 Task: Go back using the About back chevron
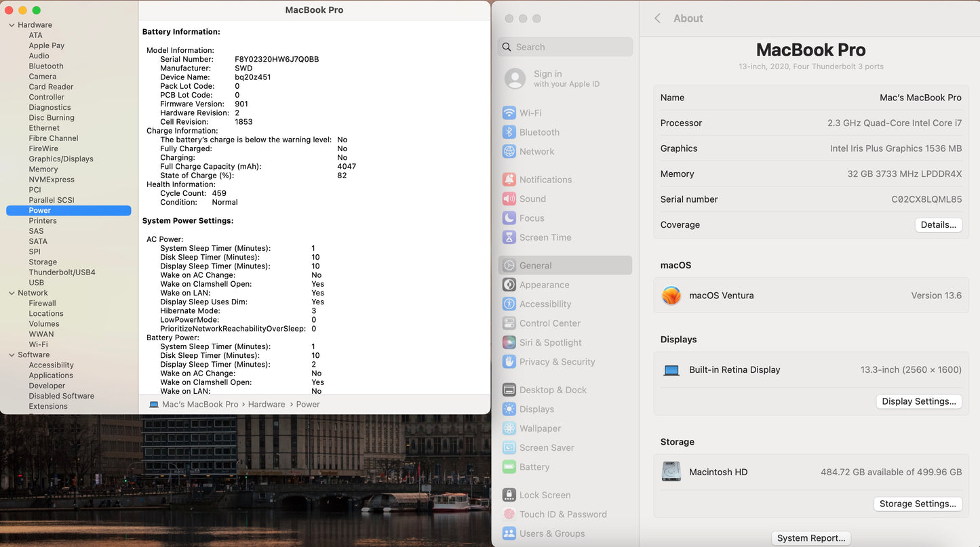pyautogui.click(x=657, y=18)
